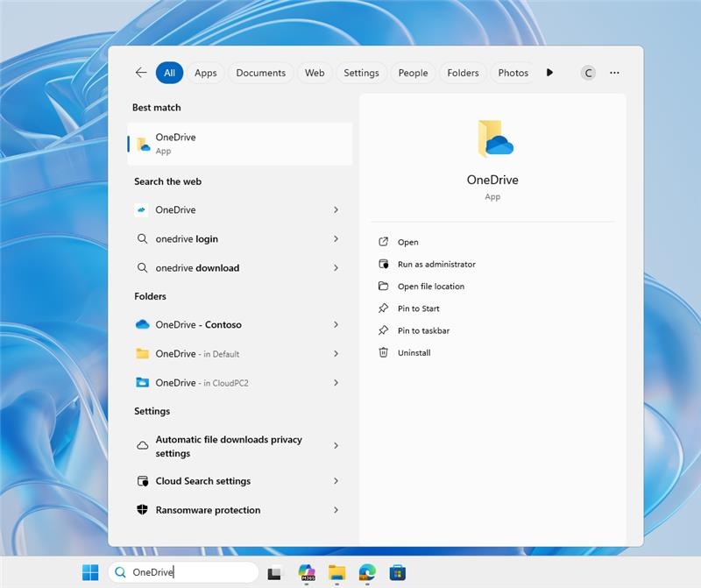
Task: Click the blue folder icon for CloudPC2
Action: 142,382
